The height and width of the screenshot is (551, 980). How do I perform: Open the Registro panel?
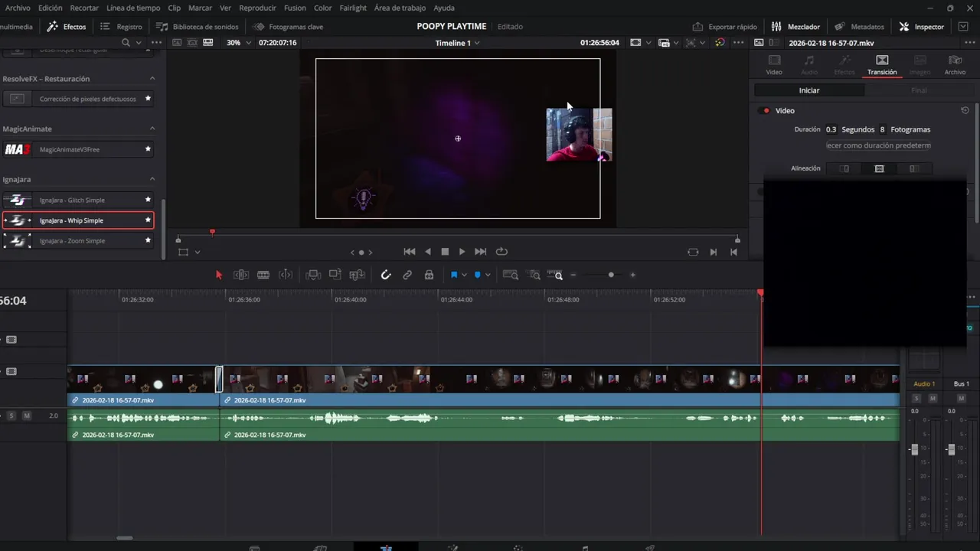[x=122, y=27]
